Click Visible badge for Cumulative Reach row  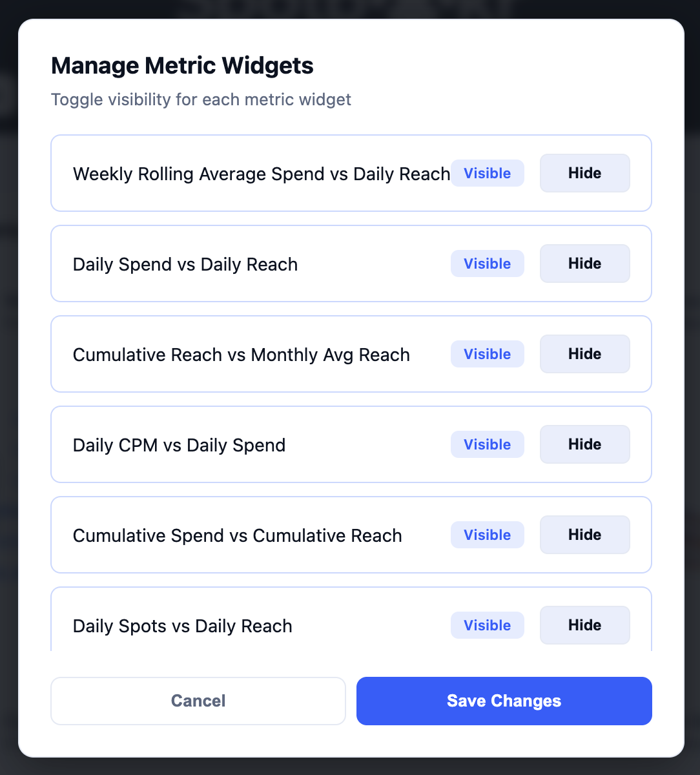click(x=487, y=354)
